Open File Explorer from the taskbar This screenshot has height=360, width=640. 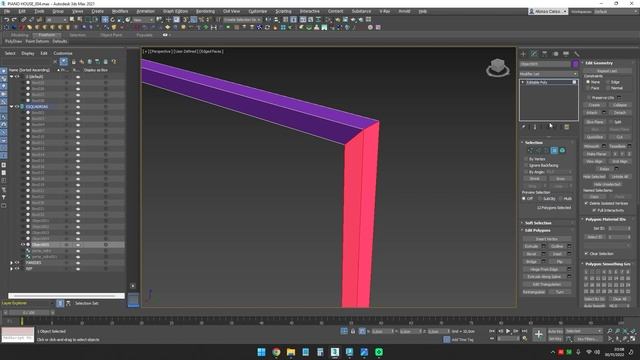click(x=291, y=352)
